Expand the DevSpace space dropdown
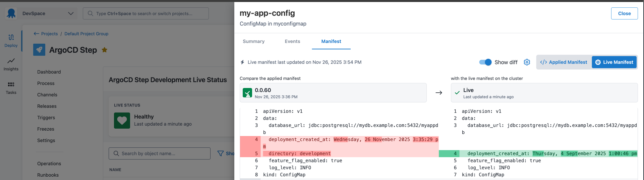 70,13
